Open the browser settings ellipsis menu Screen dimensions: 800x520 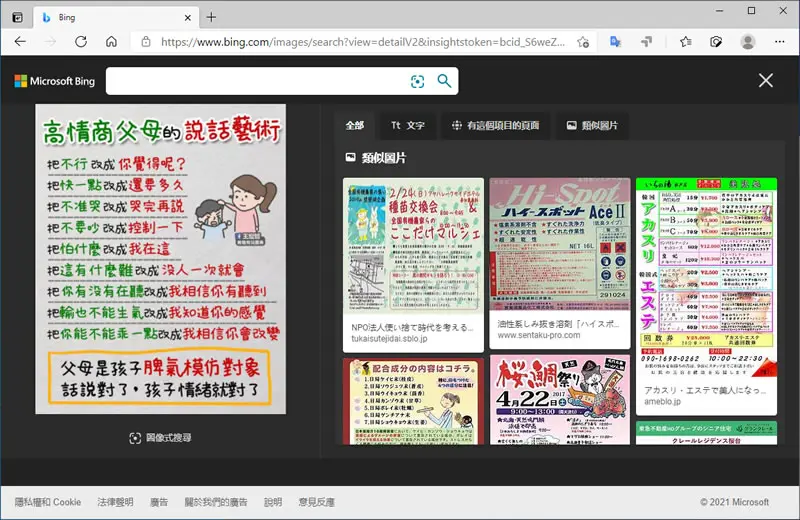click(780, 42)
